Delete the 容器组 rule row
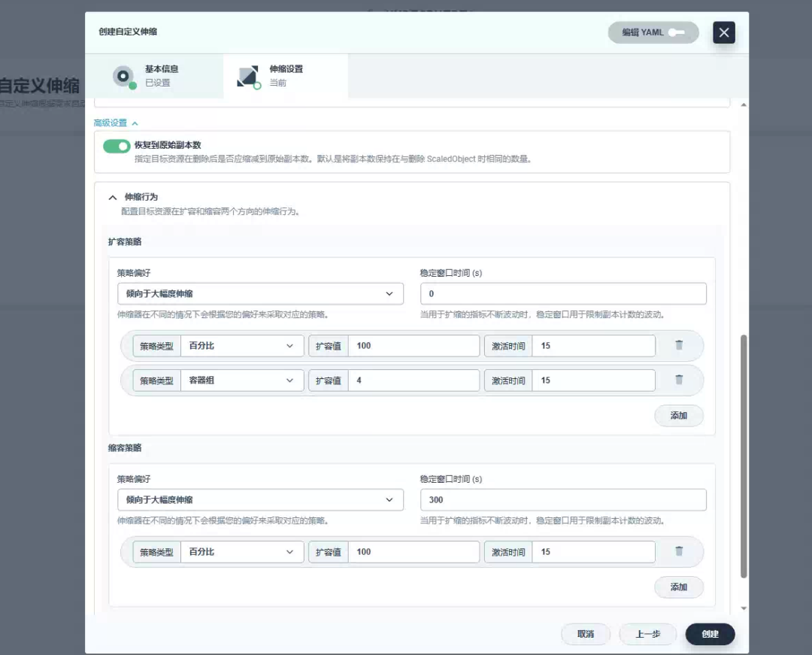Screen dimensions: 812x655 [679, 380]
